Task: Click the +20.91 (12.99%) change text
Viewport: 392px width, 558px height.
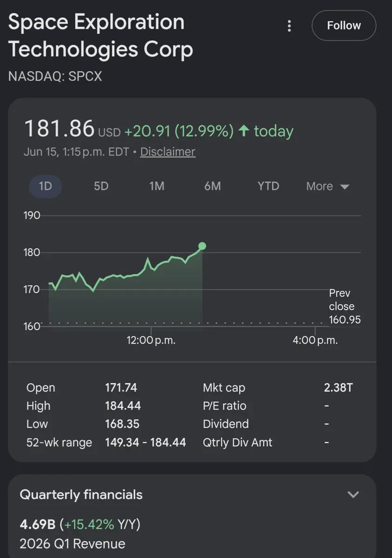Action: 179,132
